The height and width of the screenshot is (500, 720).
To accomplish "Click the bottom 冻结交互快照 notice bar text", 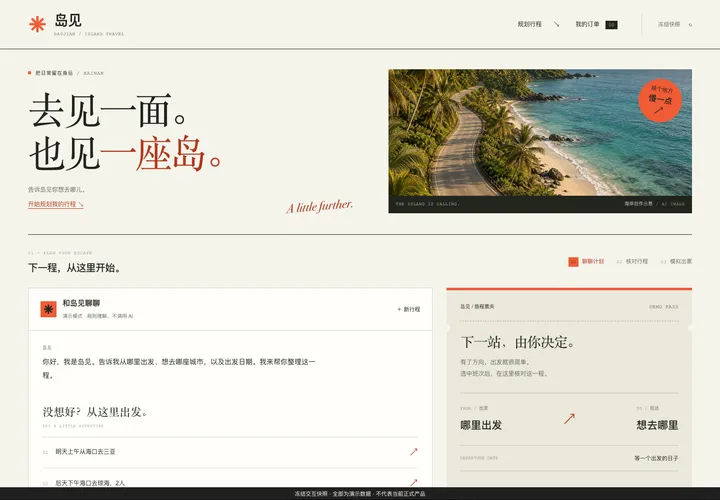I will point(360,494).
